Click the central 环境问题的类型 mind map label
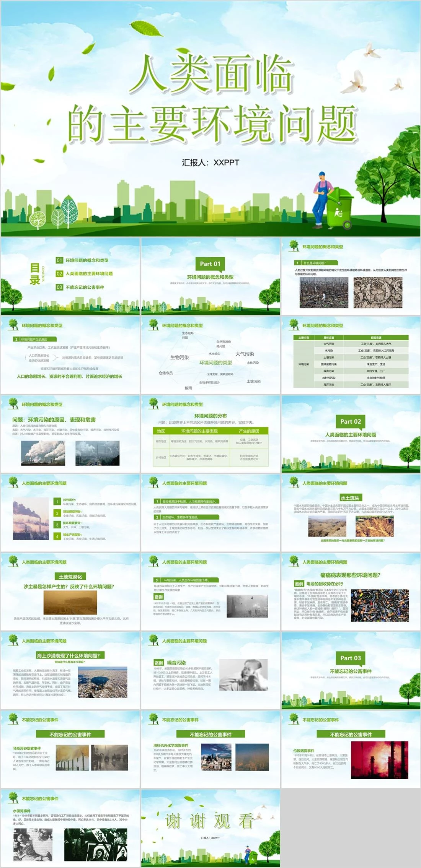The height and width of the screenshot is (868, 421). click(215, 363)
